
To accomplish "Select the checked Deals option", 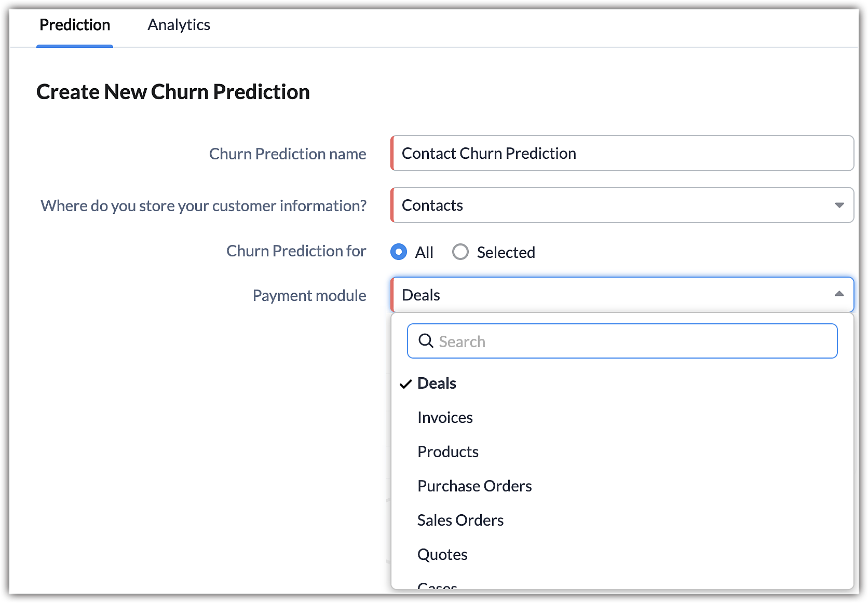I will (x=437, y=383).
